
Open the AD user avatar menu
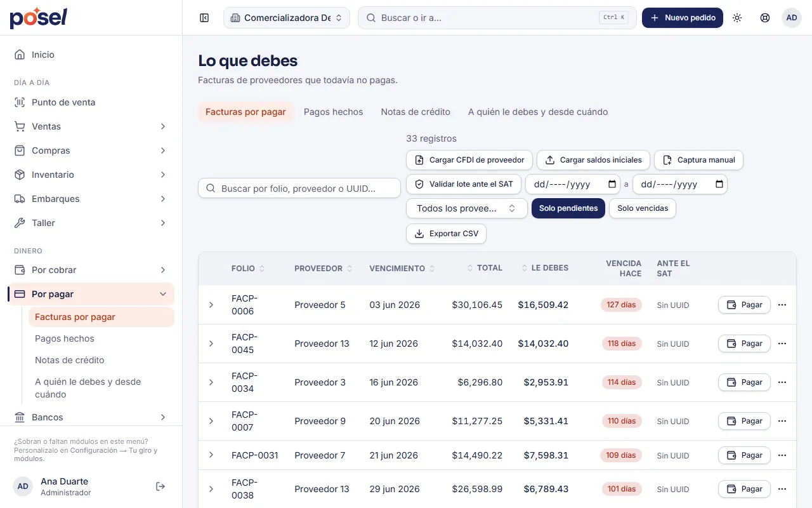pyautogui.click(x=792, y=18)
